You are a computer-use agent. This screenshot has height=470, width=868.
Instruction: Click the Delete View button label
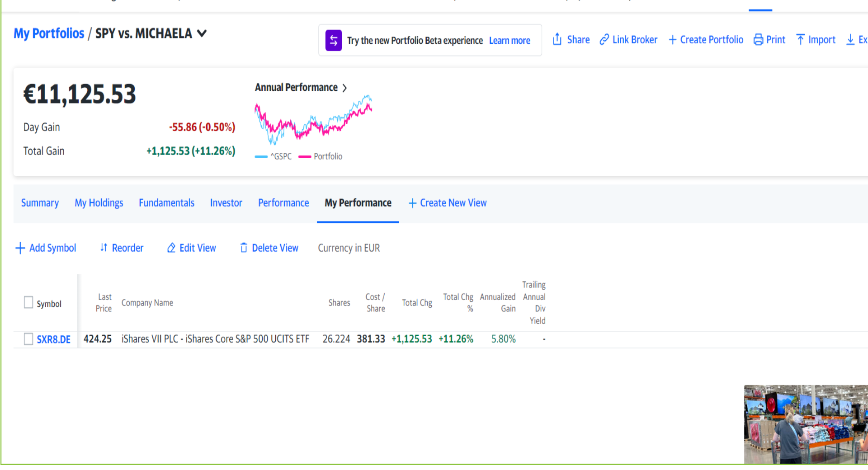(x=275, y=248)
